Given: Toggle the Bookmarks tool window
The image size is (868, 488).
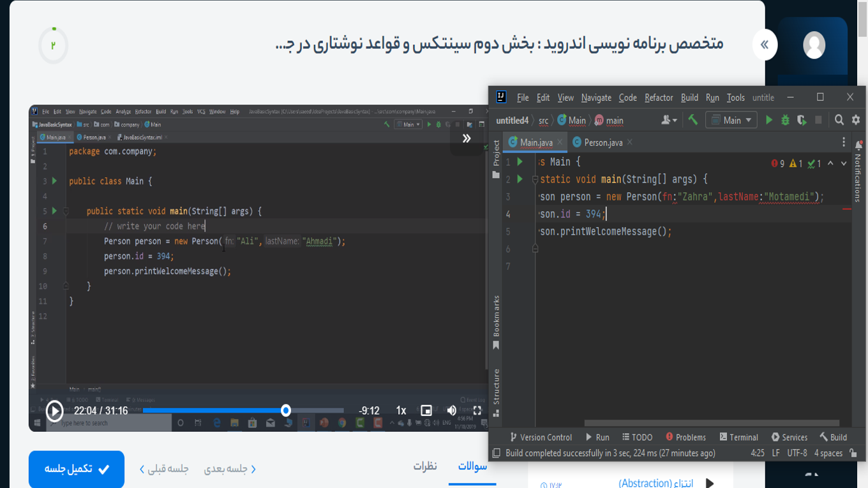Looking at the screenshot, I should point(497,323).
